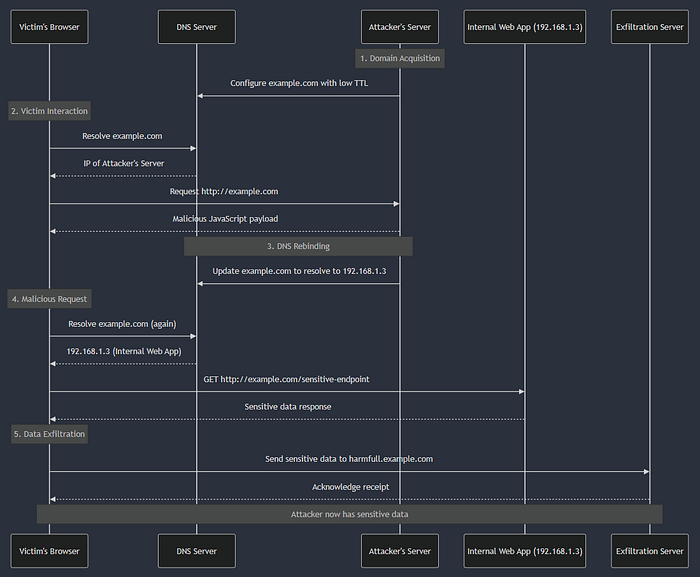The height and width of the screenshot is (577, 700).
Task: Click the "3. DNS Rebinding" note banner
Action: 298,246
